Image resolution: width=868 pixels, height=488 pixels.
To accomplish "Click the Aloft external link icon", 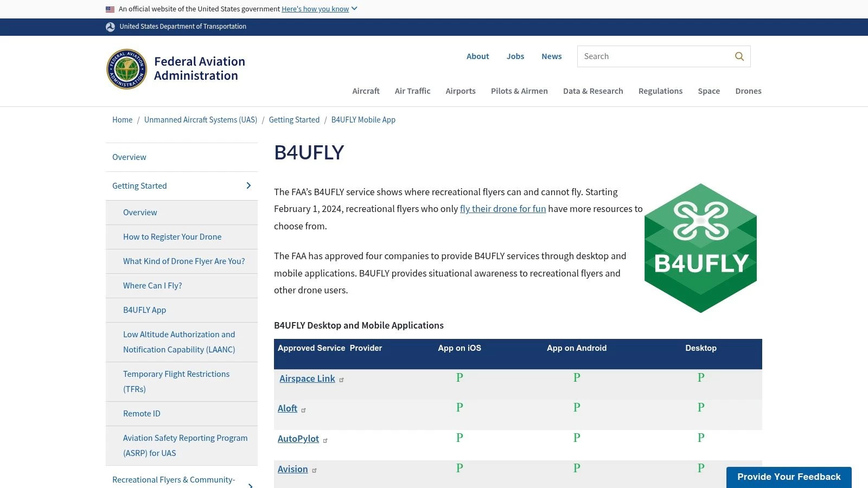I will pyautogui.click(x=303, y=410).
